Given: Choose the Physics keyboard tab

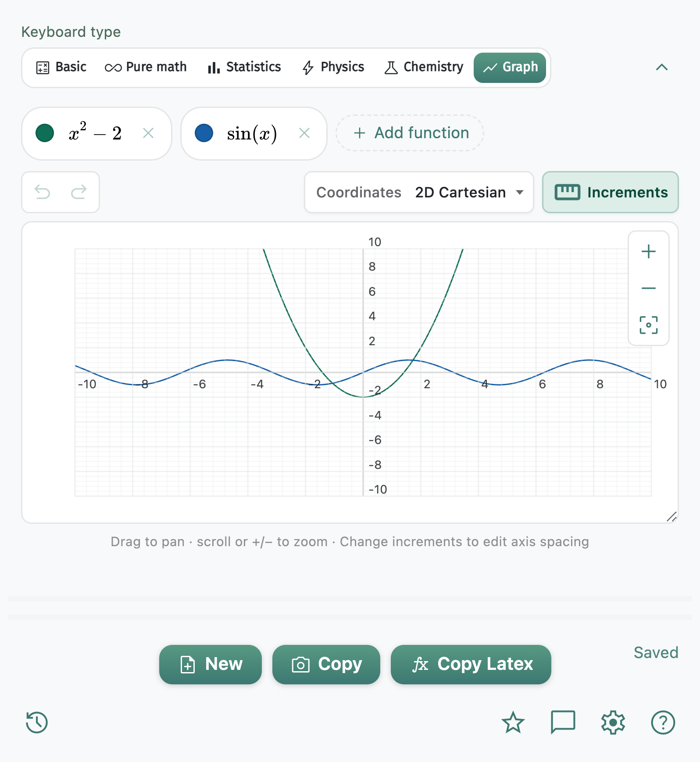Looking at the screenshot, I should click(333, 67).
